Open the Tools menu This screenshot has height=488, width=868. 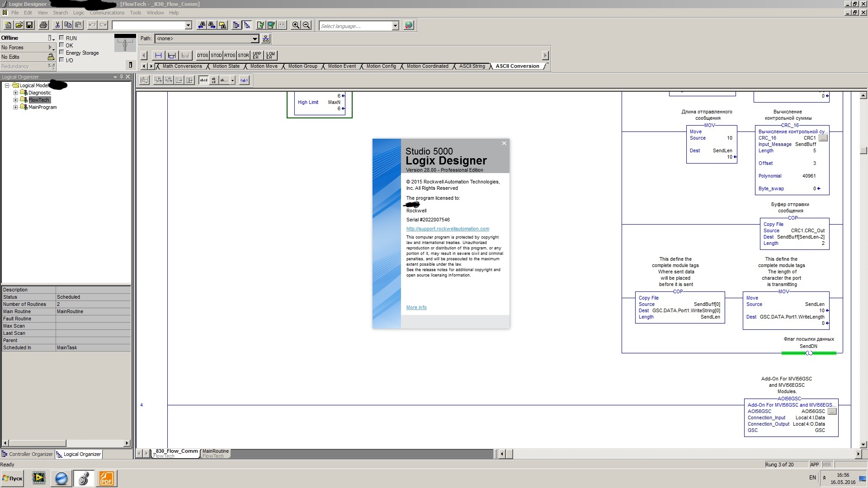point(136,13)
